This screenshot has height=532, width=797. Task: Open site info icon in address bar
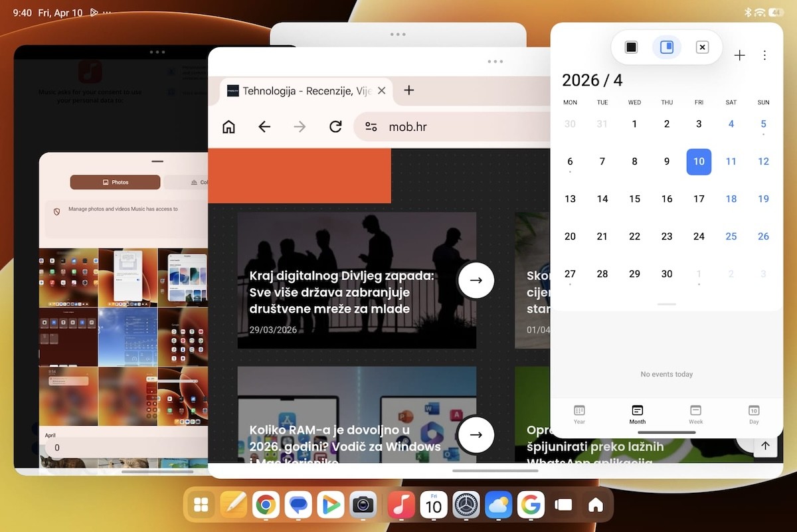(x=371, y=127)
